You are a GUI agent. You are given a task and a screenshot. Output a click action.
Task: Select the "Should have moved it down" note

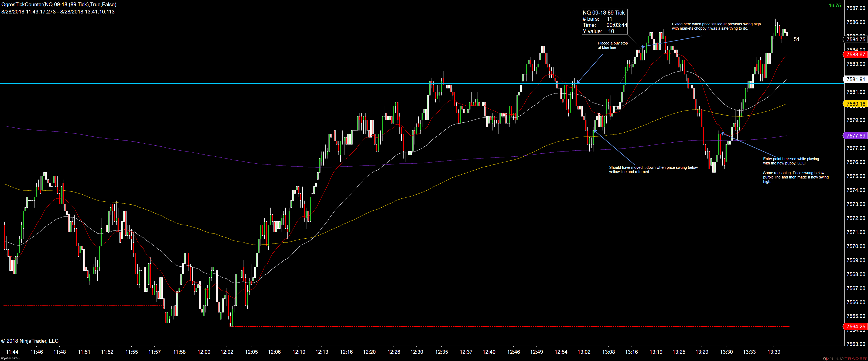(653, 170)
